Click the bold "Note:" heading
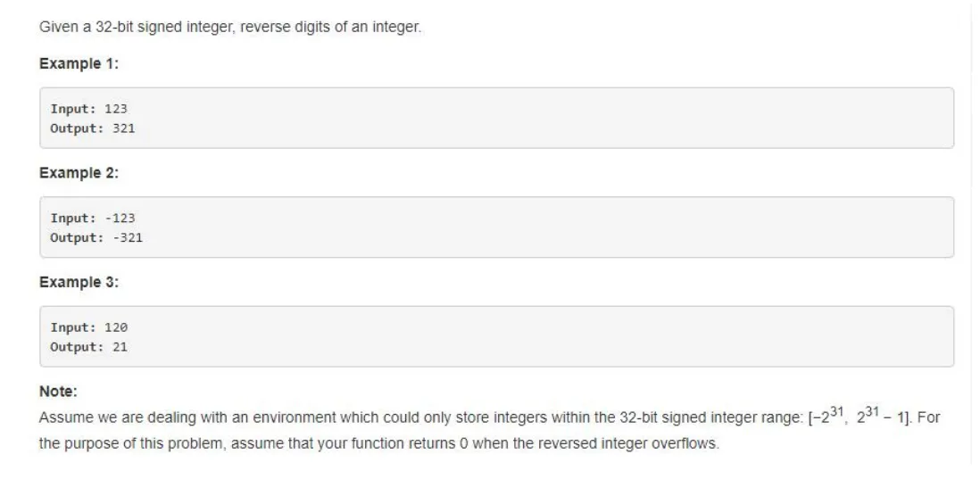Viewport: 980px width, 479px height. [55, 391]
